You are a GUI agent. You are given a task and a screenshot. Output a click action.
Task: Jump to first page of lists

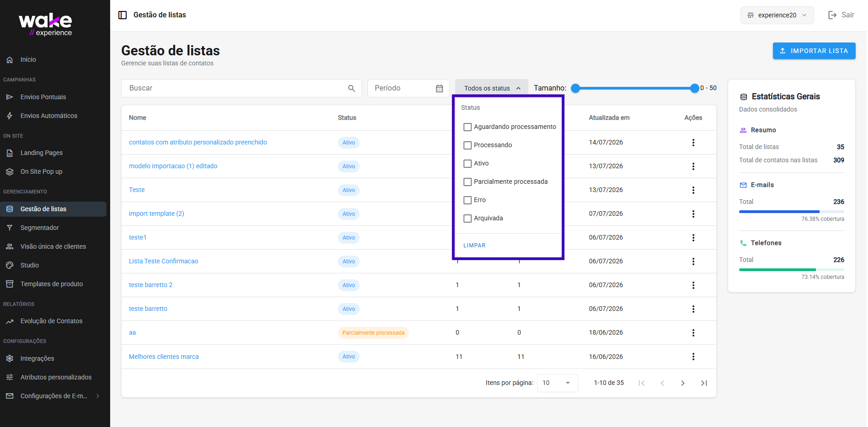pyautogui.click(x=641, y=383)
